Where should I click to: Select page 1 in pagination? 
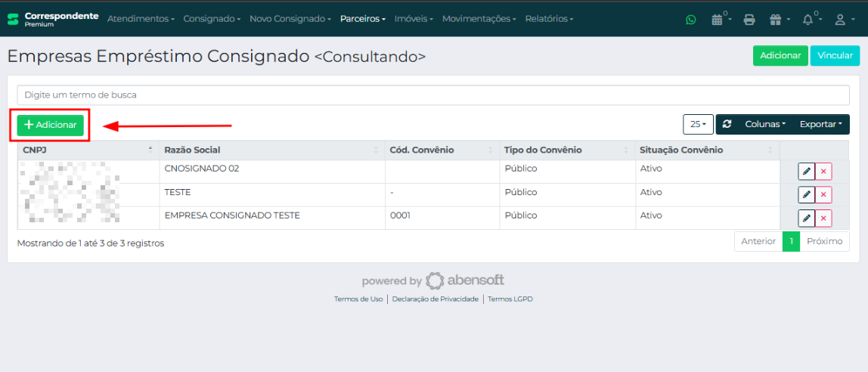click(791, 241)
